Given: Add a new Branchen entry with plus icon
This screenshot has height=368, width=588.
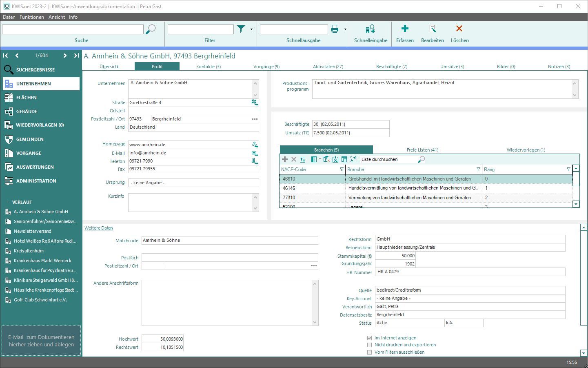Looking at the screenshot, I should [x=285, y=159].
